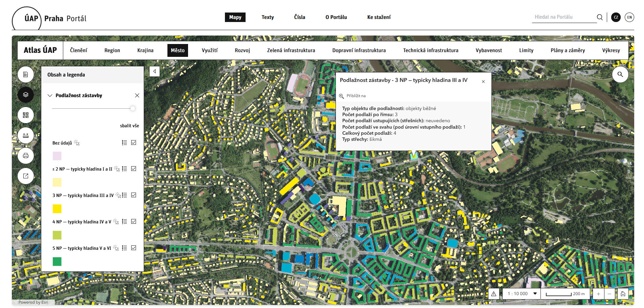
Task: Select the measure distance tool icon
Action: pos(26,135)
